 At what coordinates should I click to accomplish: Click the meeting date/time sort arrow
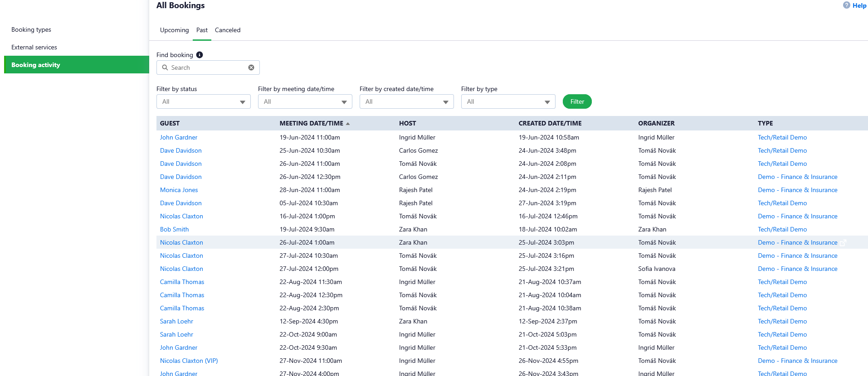pos(348,124)
